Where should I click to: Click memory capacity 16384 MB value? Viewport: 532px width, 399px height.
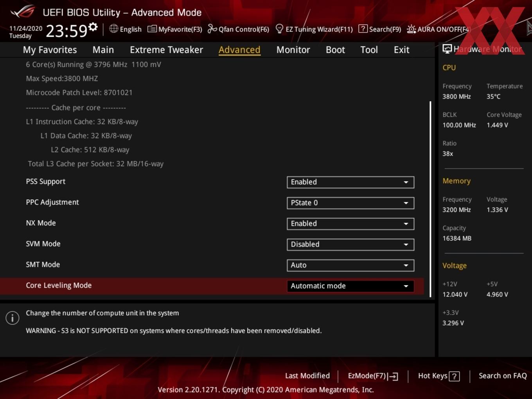pyautogui.click(x=457, y=239)
